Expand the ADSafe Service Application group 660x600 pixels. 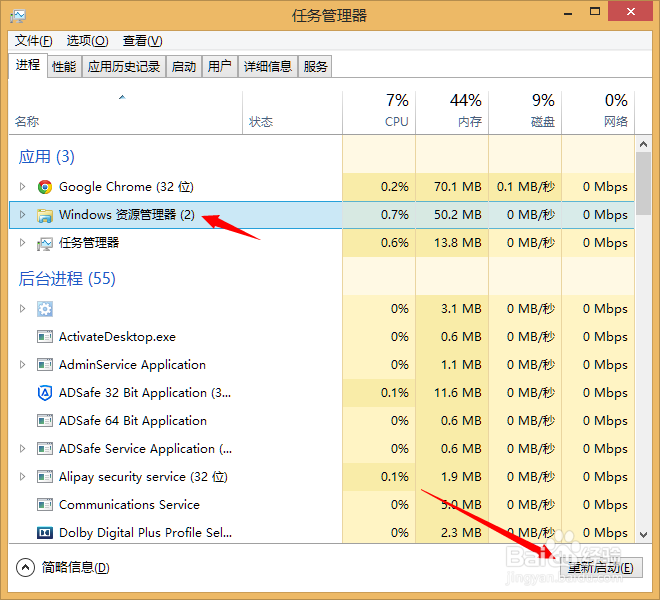click(x=22, y=449)
